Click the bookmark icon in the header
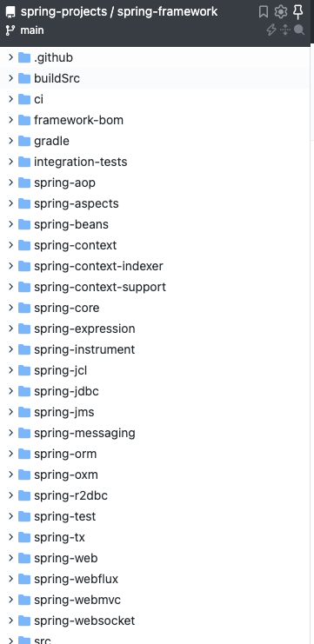 [264, 12]
